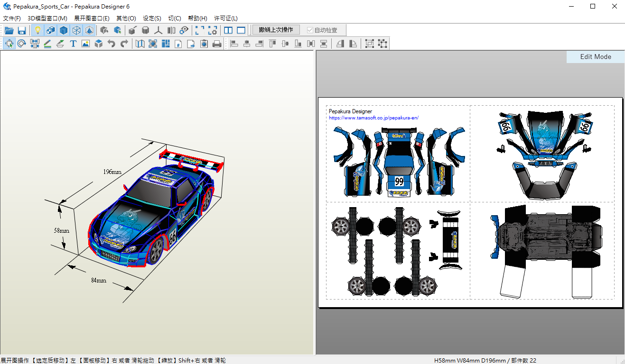Expand the 设定(S) menu
The height and width of the screenshot is (364, 625).
tap(152, 18)
